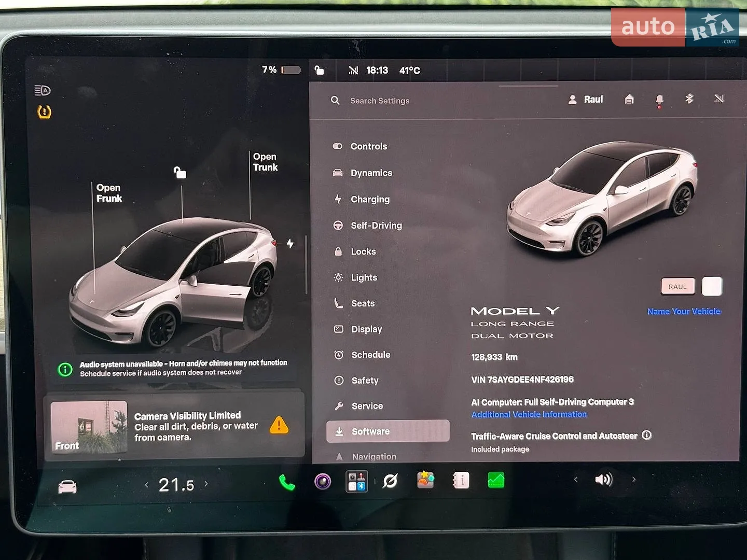
Task: Tap the VIN 7SAYGDEE4NF426196 text
Action: (522, 380)
